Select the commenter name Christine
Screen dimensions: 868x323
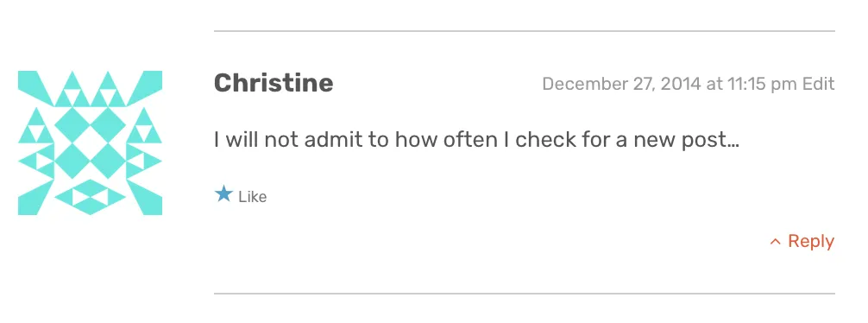pyautogui.click(x=274, y=83)
